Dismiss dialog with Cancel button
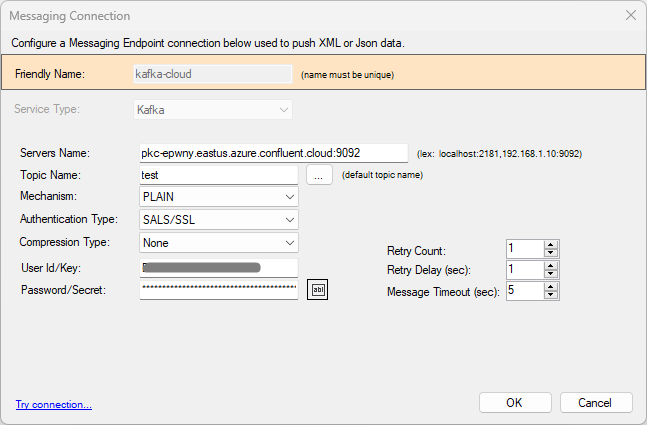647x425 pixels. [596, 403]
